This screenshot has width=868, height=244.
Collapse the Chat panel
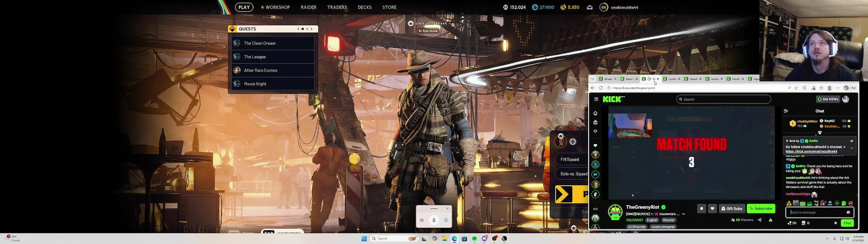(x=786, y=111)
